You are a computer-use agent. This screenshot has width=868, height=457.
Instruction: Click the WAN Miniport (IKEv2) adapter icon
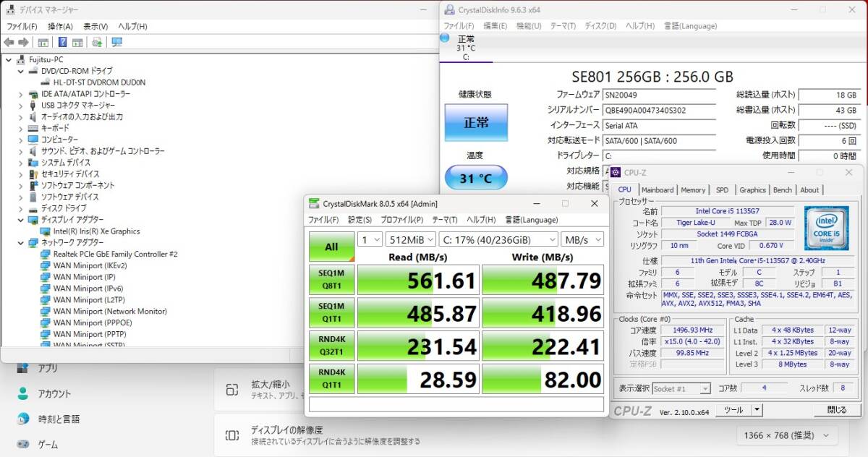click(x=46, y=265)
